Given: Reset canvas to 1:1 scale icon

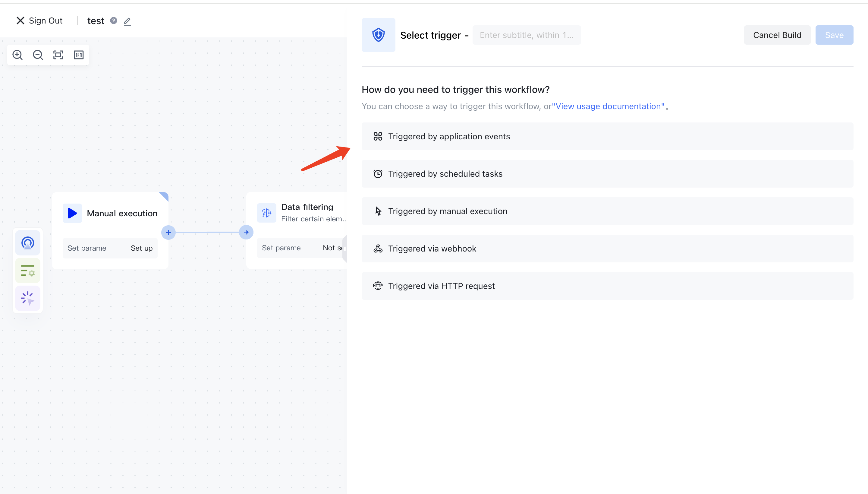Looking at the screenshot, I should pos(79,55).
